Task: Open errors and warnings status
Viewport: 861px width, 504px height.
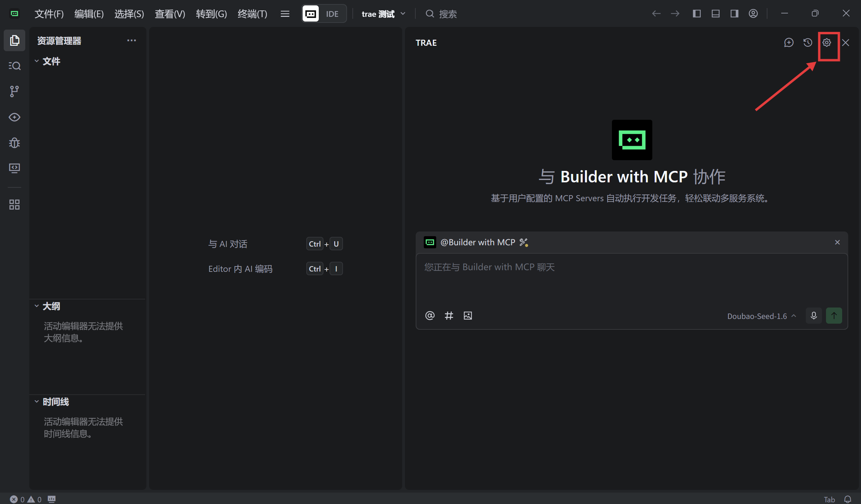Action: [26, 499]
